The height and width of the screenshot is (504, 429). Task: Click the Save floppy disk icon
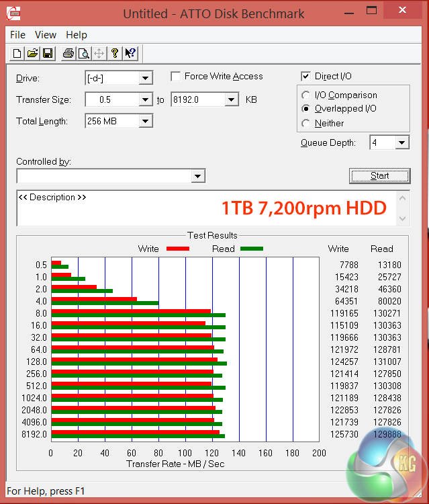click(48, 53)
